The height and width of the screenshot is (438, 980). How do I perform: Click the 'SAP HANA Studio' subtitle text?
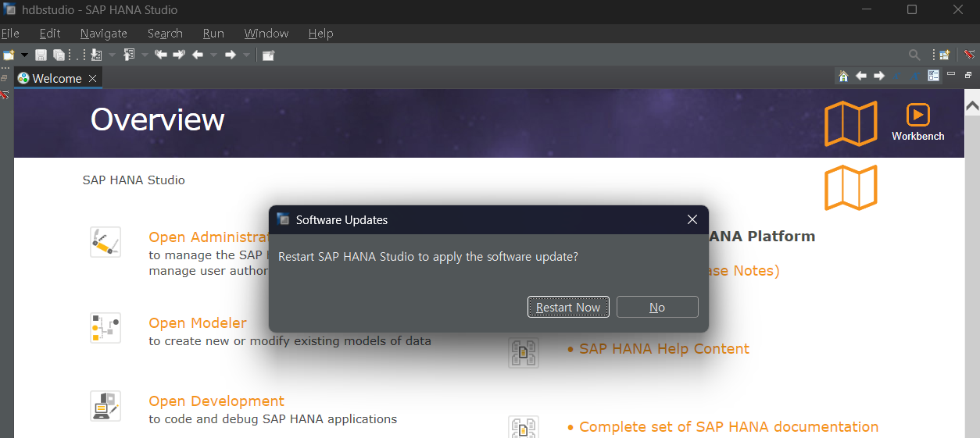134,180
